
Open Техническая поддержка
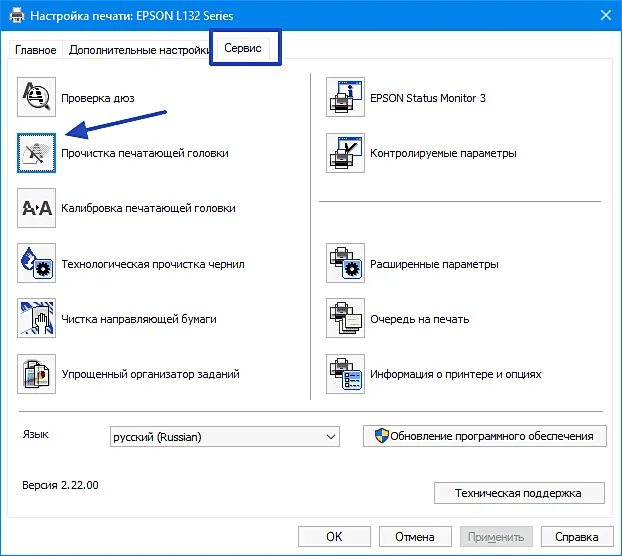tap(519, 493)
